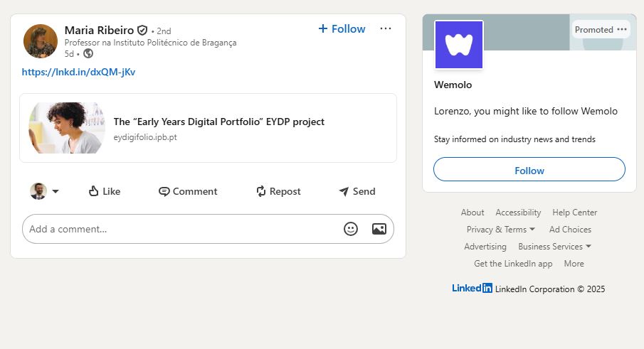Send the post to a connection
The image size is (644, 349).
357,191
